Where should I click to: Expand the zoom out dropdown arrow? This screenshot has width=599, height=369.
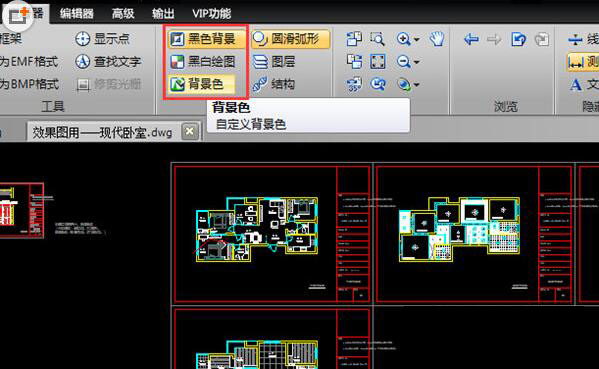point(417,62)
